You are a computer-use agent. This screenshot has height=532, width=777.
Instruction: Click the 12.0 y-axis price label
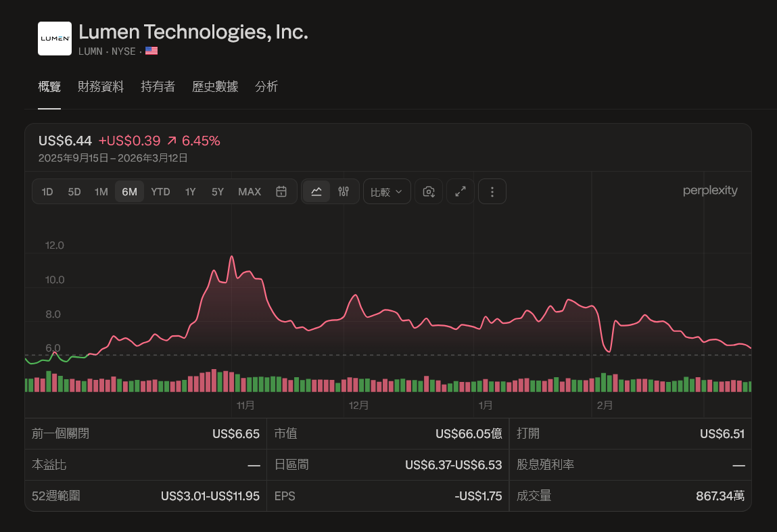coord(55,245)
